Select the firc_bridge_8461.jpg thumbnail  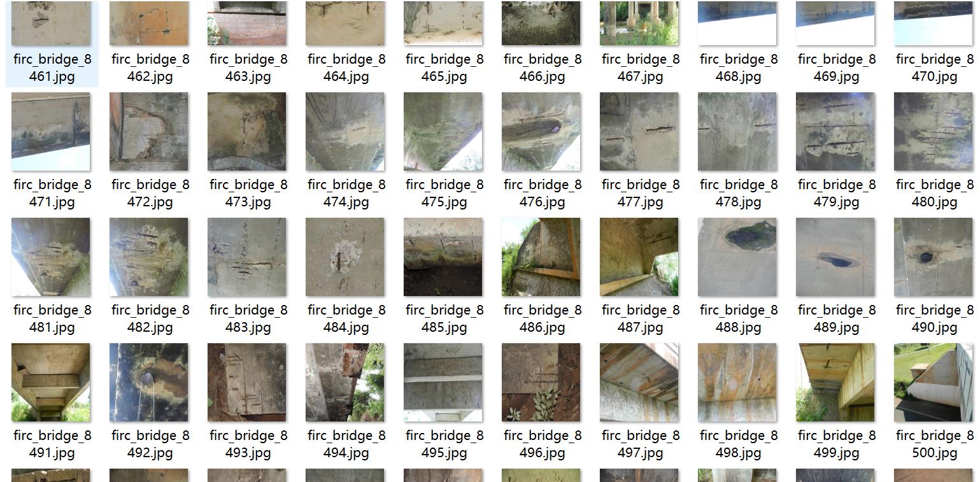tap(51, 23)
